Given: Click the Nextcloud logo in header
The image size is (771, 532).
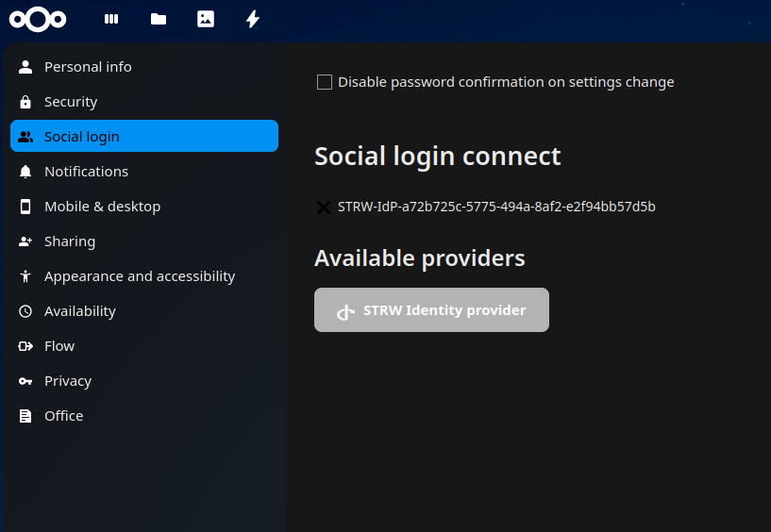Looking at the screenshot, I should [38, 19].
